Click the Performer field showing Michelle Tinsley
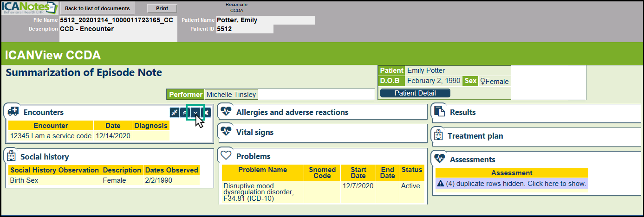Image resolution: width=644 pixels, height=217 pixels. coord(231,95)
